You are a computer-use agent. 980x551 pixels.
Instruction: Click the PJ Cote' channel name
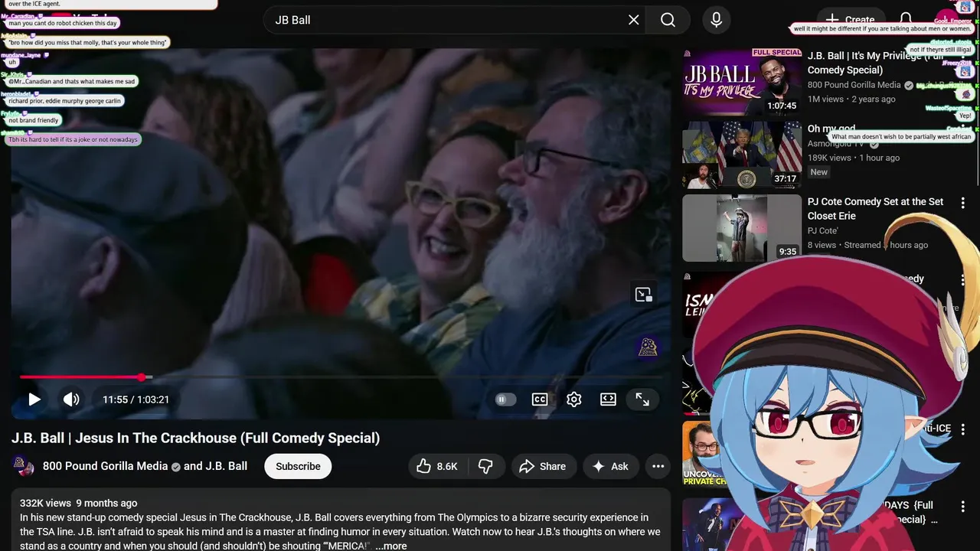coord(823,230)
